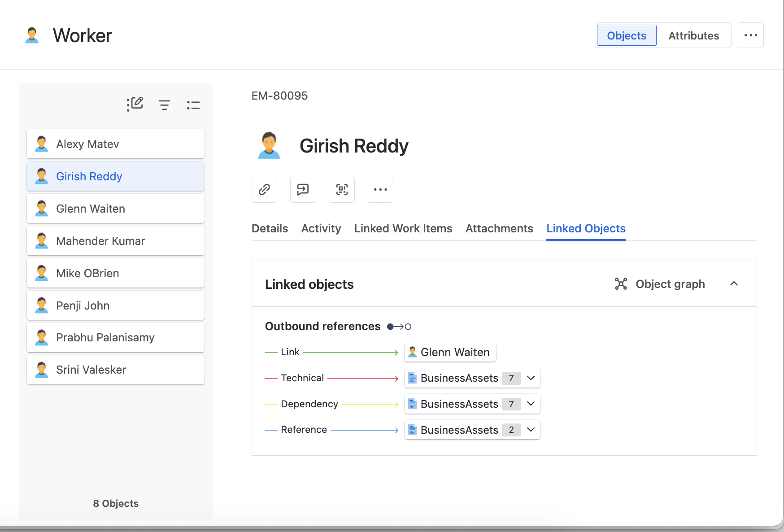This screenshot has width=784, height=532.
Task: Select Srini Valesker in the worker list
Action: (116, 370)
